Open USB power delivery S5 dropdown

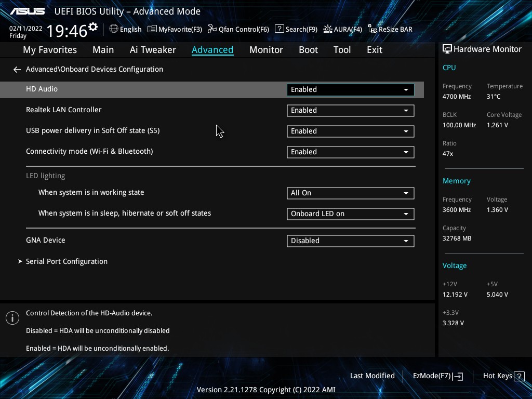point(350,131)
